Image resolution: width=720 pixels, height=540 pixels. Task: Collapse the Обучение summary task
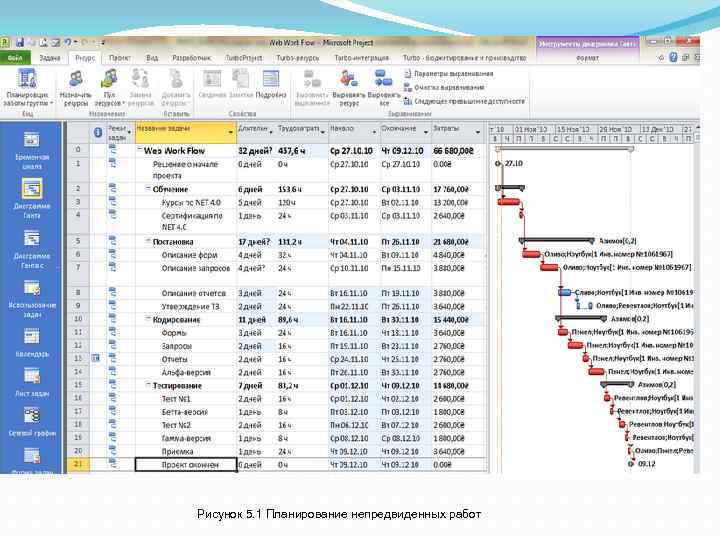point(148,188)
